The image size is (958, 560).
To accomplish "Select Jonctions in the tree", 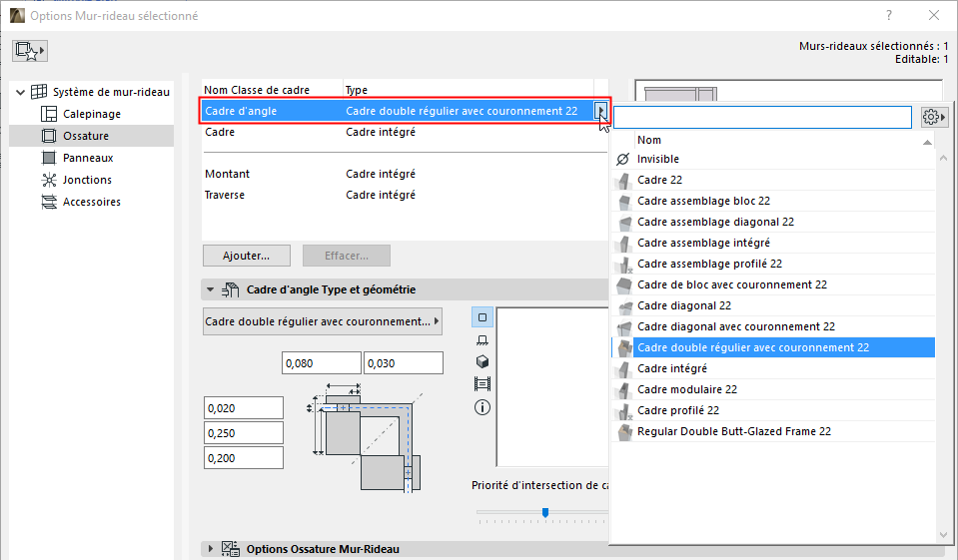I will coord(87,180).
